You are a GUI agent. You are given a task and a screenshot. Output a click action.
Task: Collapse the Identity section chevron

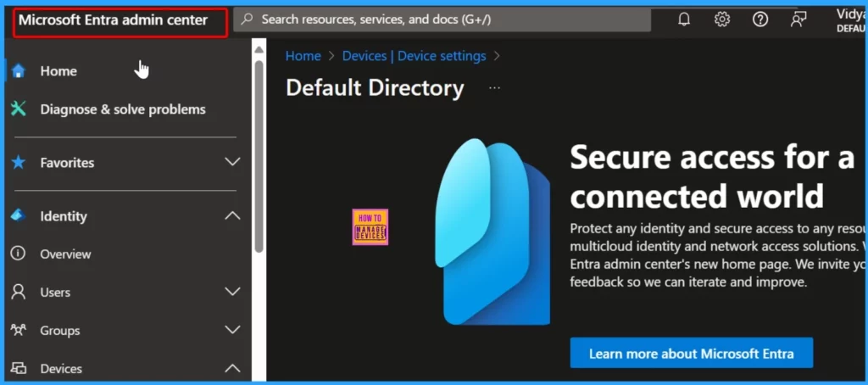[x=232, y=215]
